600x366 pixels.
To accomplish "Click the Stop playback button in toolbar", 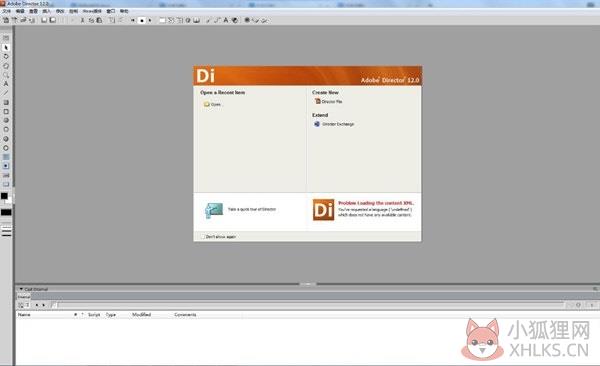I will [142, 20].
